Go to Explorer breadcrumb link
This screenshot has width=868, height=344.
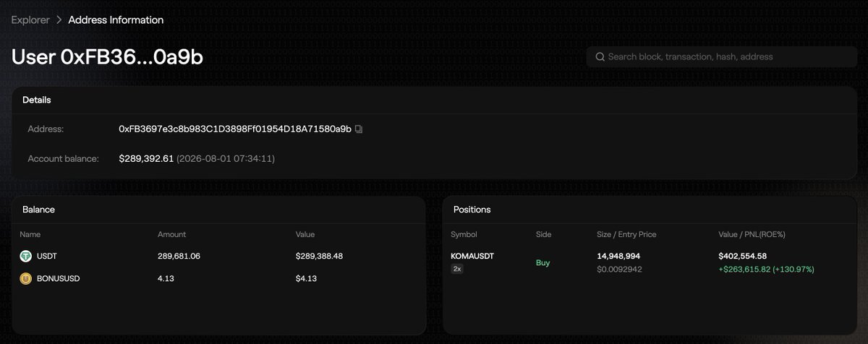(30, 20)
